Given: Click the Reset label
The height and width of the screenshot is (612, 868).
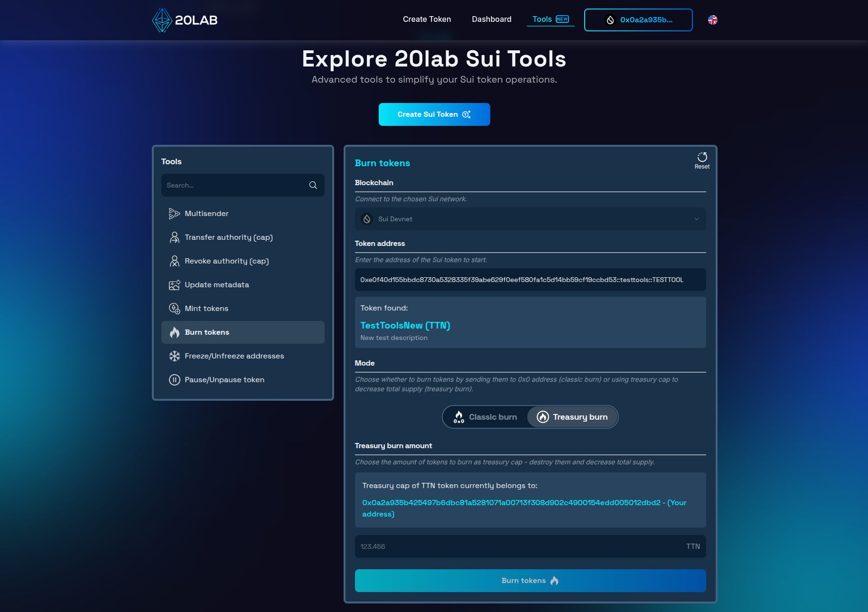Looking at the screenshot, I should (702, 167).
